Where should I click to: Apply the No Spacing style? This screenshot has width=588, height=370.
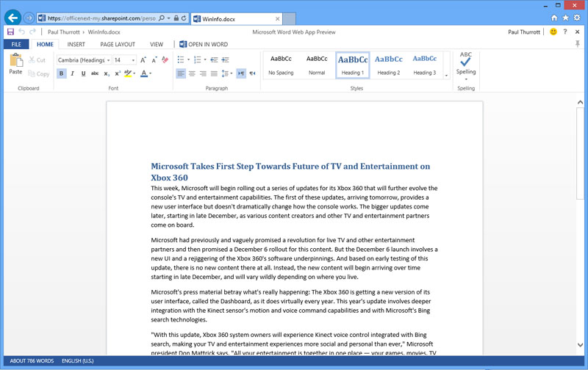[x=281, y=65]
